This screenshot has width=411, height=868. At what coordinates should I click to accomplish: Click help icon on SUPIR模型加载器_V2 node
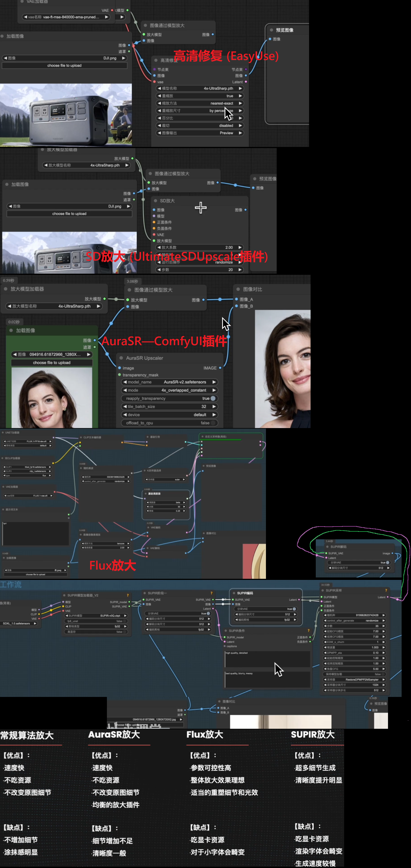[128, 595]
